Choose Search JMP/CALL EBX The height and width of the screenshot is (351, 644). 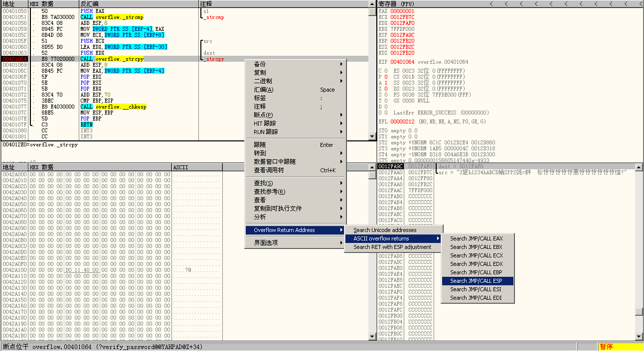click(478, 247)
